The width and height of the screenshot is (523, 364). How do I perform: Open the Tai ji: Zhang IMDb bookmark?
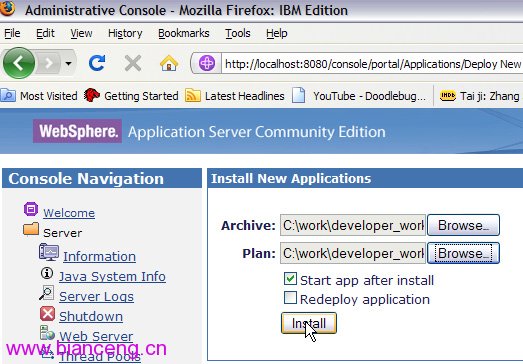pos(480,96)
